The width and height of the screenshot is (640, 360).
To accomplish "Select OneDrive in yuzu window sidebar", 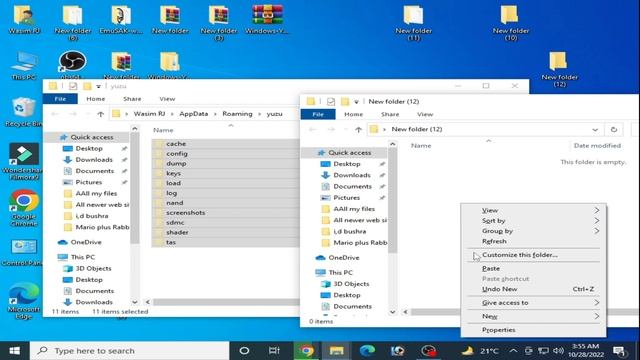I will coord(86,242).
